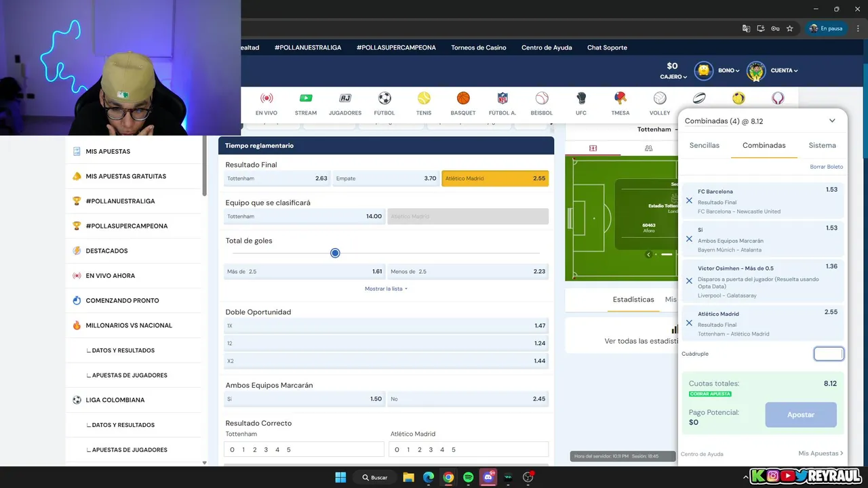Remove FC Barcelona selection from bet slip

click(689, 201)
